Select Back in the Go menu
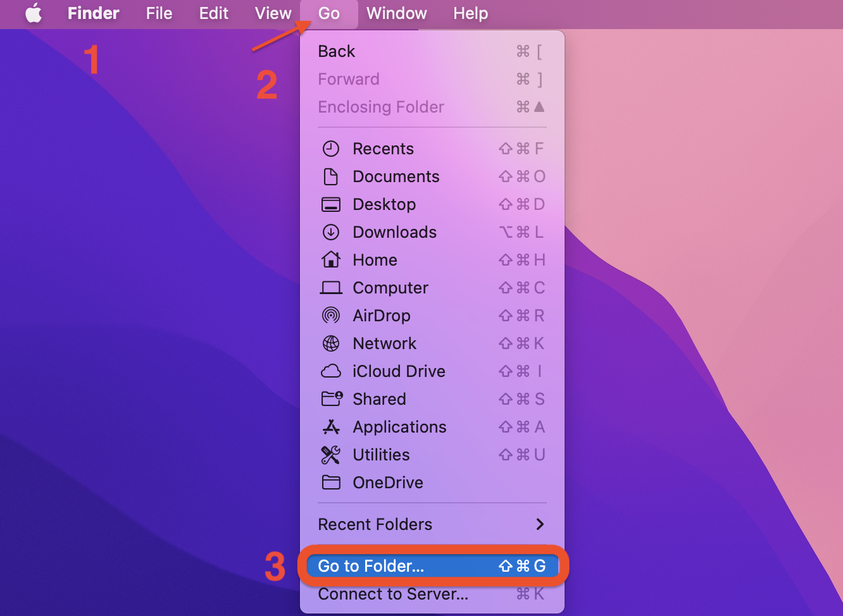Image resolution: width=843 pixels, height=616 pixels. click(x=337, y=51)
